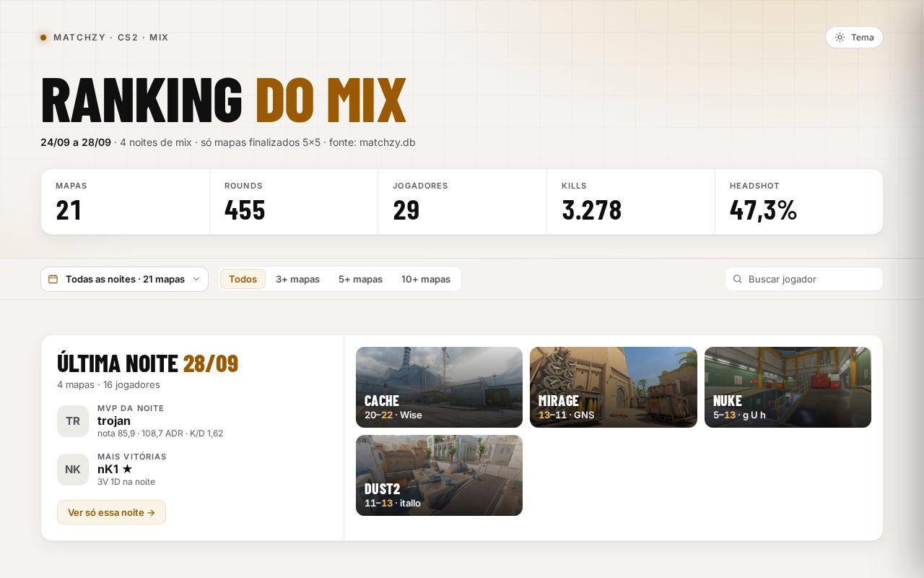Click the sun icon in Tema button
This screenshot has width=924, height=578.
tap(840, 38)
